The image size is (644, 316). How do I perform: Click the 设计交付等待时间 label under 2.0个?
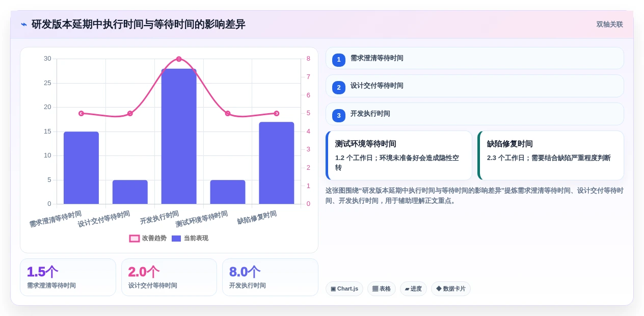pyautogui.click(x=153, y=286)
